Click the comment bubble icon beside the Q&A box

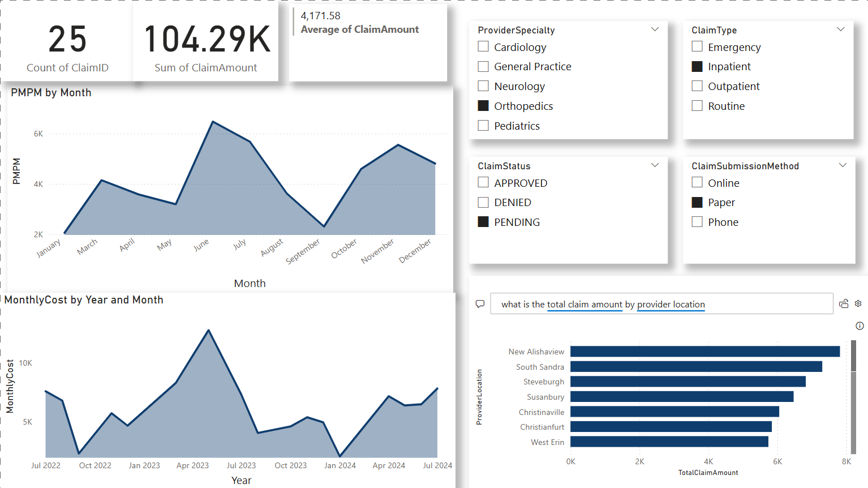coord(480,303)
